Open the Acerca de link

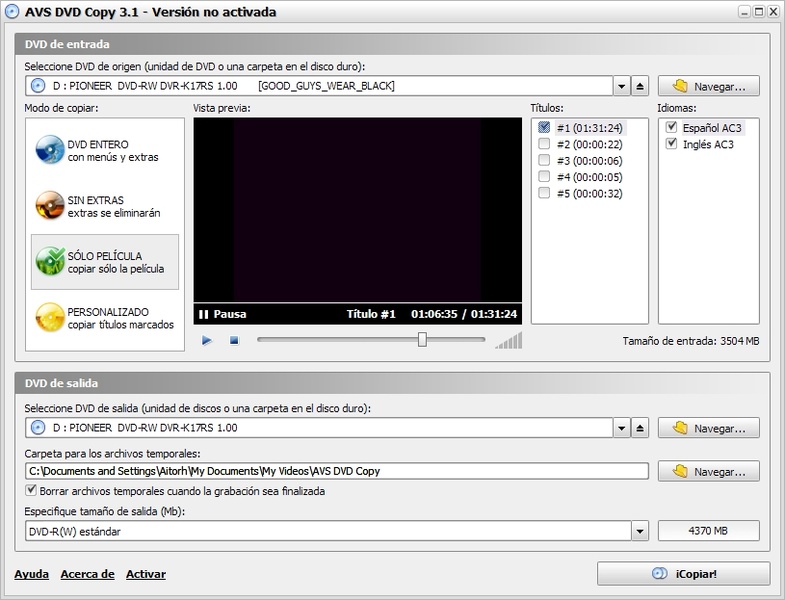pos(88,574)
